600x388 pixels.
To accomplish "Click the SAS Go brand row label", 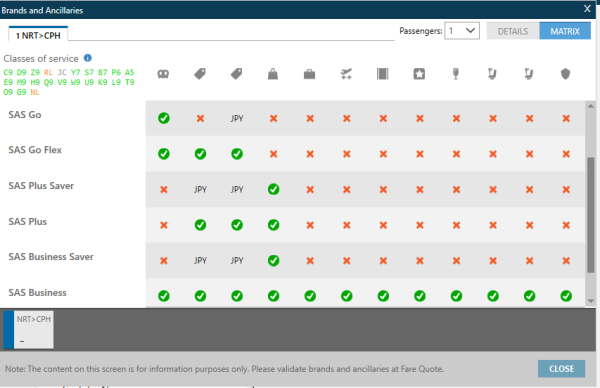I will coord(25,114).
